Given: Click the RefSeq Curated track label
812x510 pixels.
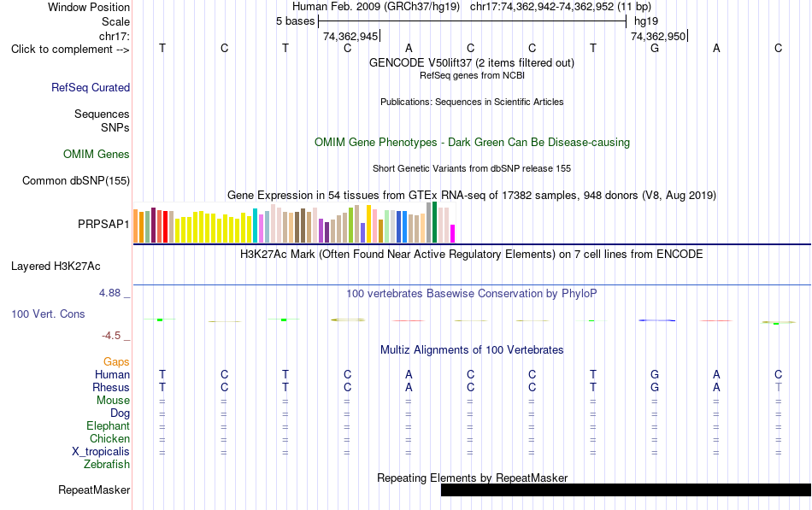Looking at the screenshot, I should 90,87.
